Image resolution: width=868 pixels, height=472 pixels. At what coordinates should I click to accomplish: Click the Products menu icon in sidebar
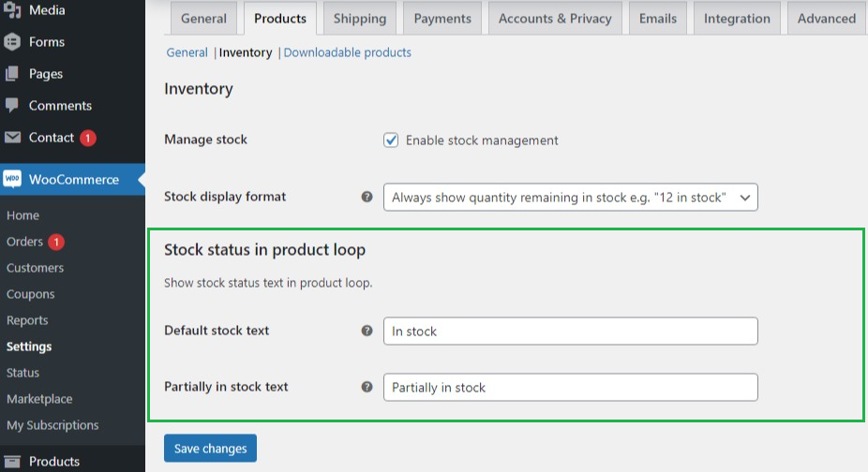12,461
